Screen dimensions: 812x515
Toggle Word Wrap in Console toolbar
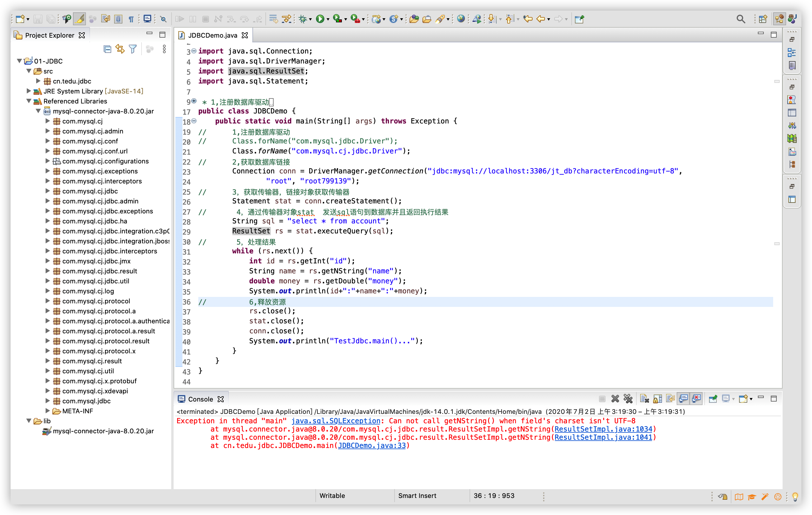(670, 399)
